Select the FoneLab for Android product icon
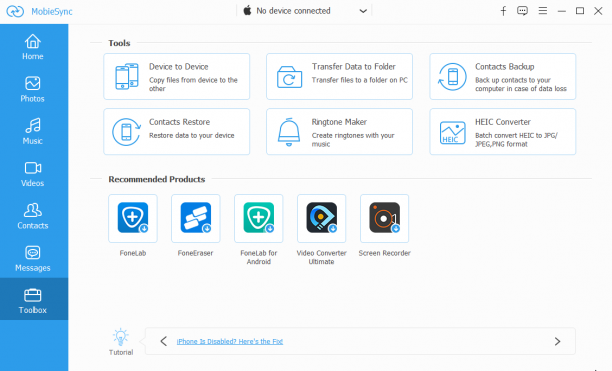Image resolution: width=612 pixels, height=371 pixels. [x=258, y=218]
